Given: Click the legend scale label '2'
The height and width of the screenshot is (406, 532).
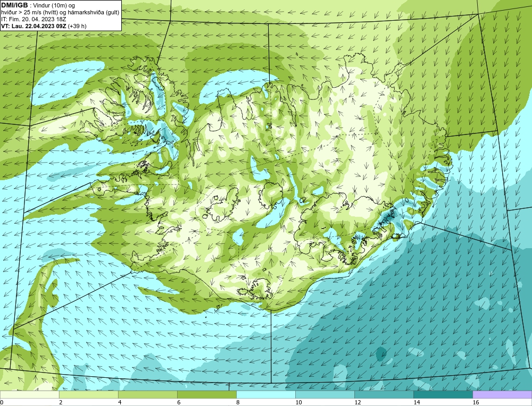Looking at the screenshot, I should tap(61, 402).
